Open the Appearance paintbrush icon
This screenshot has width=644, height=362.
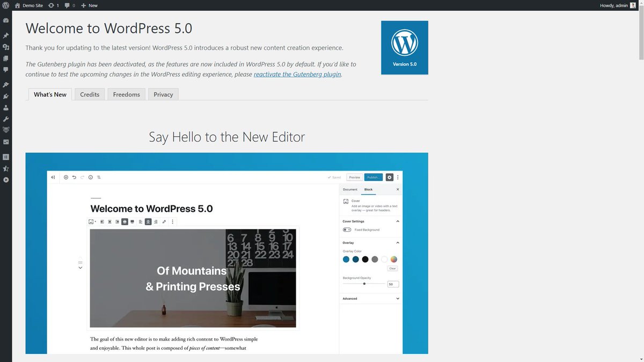point(6,84)
